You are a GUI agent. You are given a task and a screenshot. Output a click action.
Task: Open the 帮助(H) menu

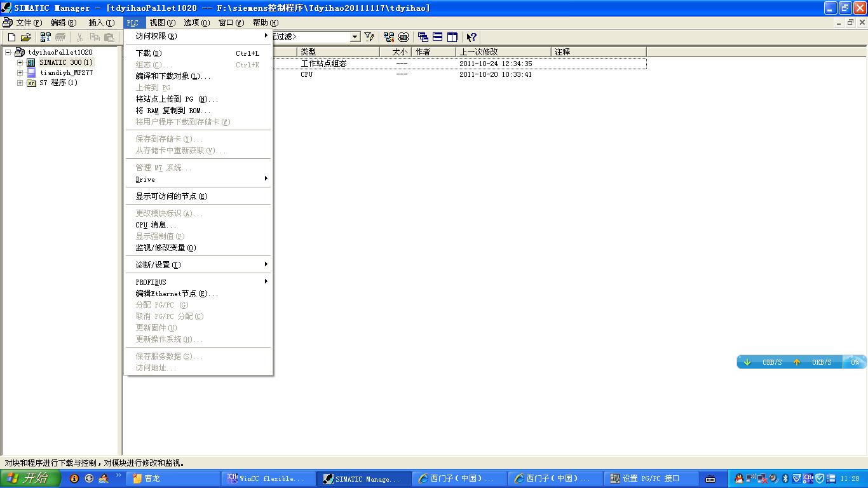click(x=265, y=23)
